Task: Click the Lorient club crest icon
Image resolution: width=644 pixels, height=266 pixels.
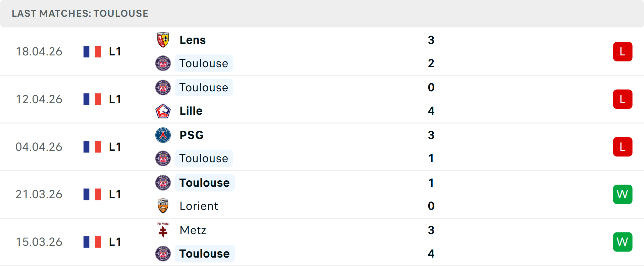Action: (x=163, y=206)
